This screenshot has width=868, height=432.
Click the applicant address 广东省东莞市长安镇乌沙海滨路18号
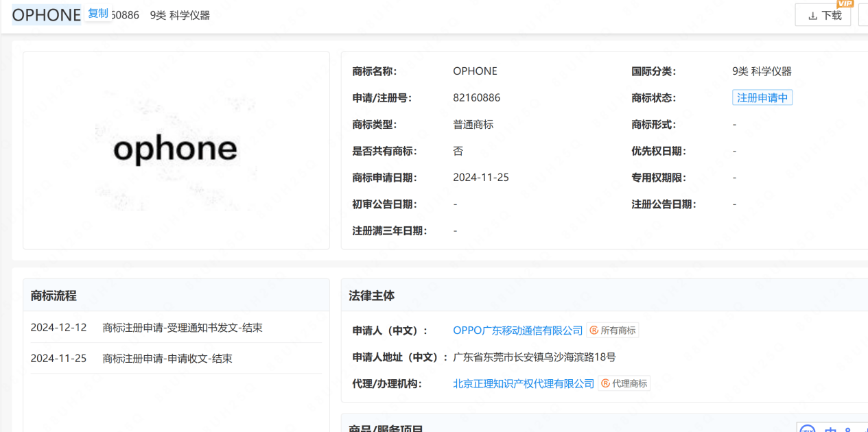535,357
